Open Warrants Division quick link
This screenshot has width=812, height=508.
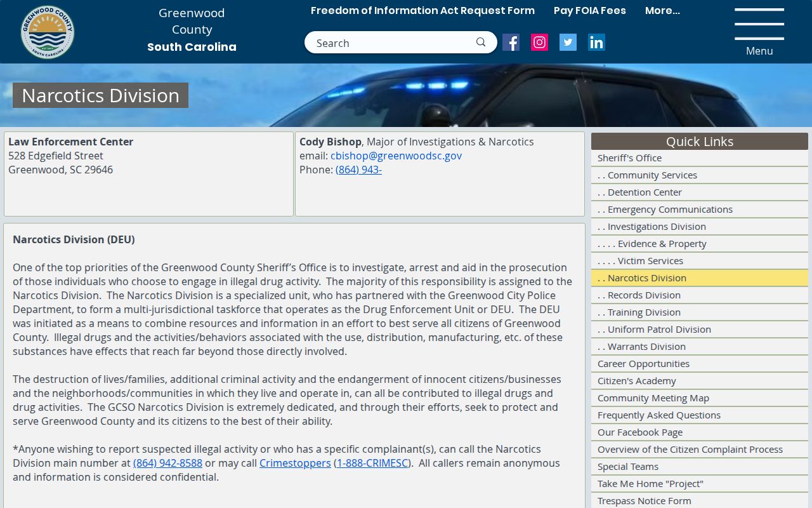pyautogui.click(x=700, y=347)
